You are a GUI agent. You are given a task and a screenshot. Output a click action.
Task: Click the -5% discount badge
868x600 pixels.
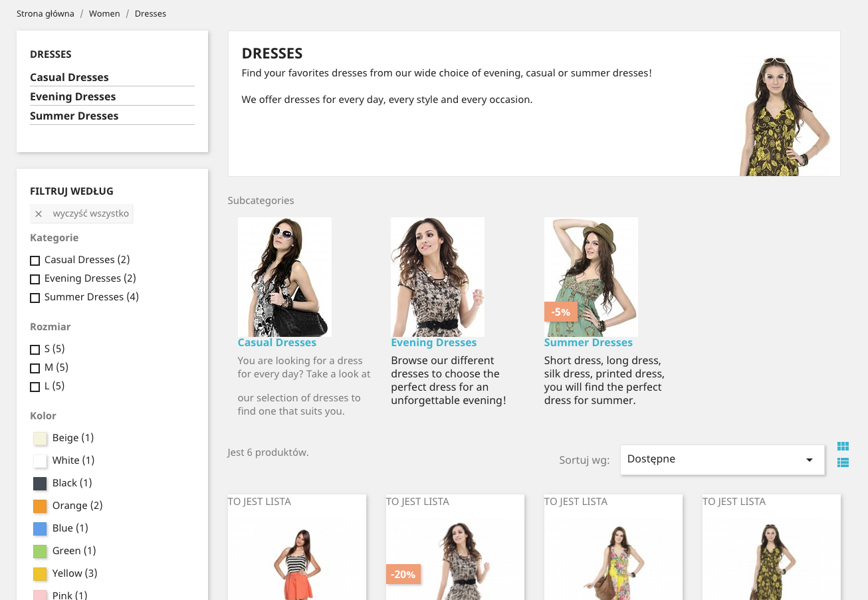click(561, 312)
